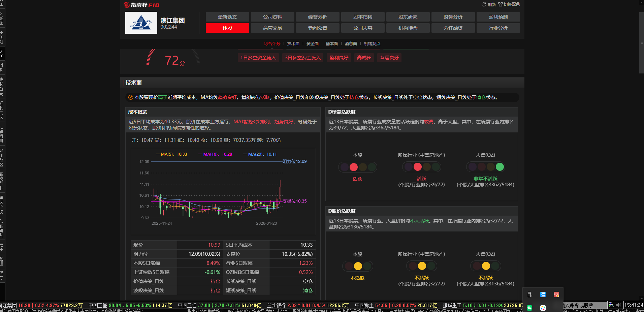
Task: Click the orange compass icon beside the summary
Action: (x=131, y=97)
